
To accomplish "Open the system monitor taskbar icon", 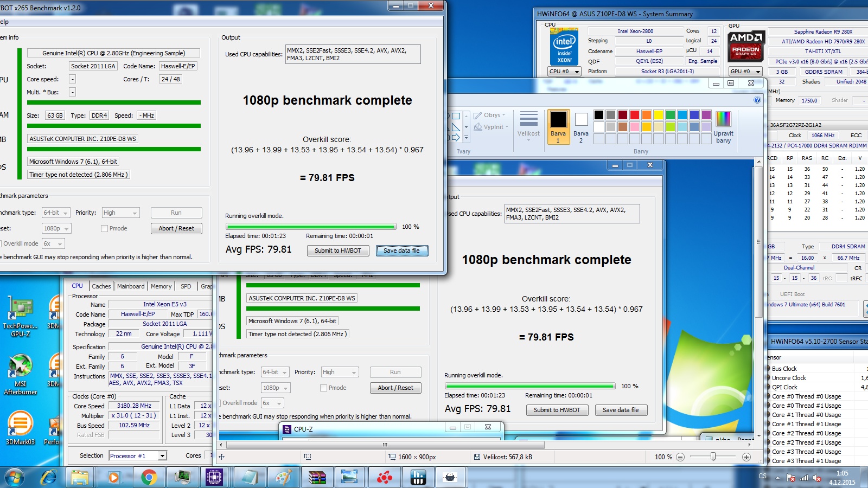I will (182, 477).
